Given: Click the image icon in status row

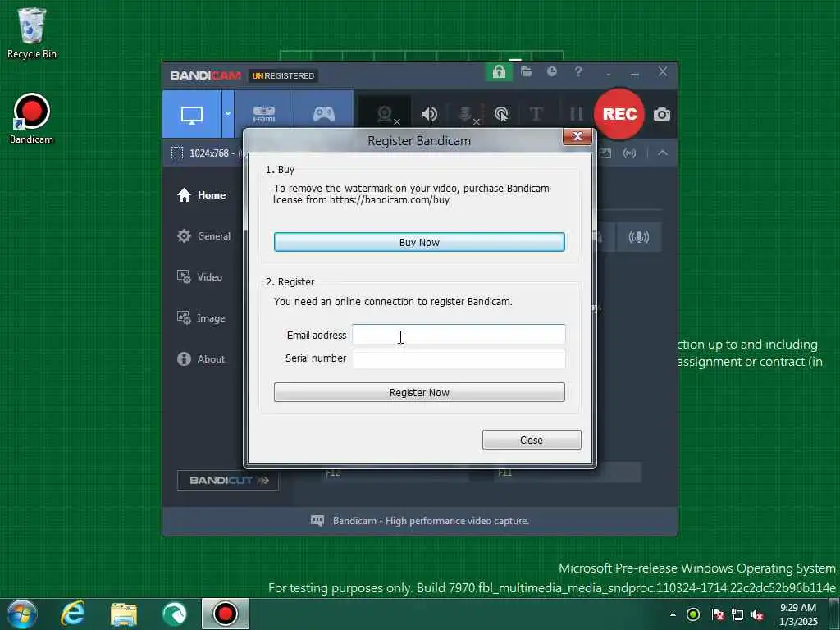Looking at the screenshot, I should click(606, 153).
